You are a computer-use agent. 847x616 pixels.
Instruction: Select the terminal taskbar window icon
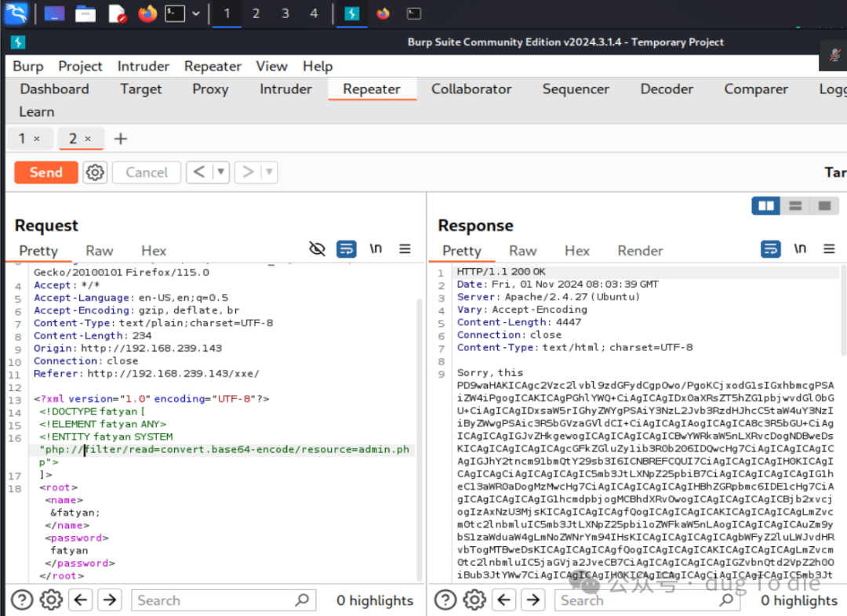[x=414, y=13]
